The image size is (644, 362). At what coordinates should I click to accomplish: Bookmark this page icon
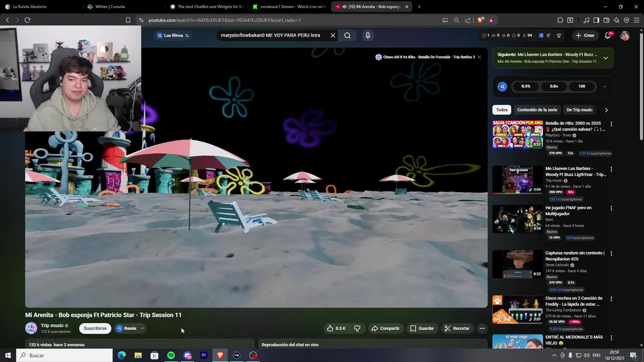pos(128,20)
